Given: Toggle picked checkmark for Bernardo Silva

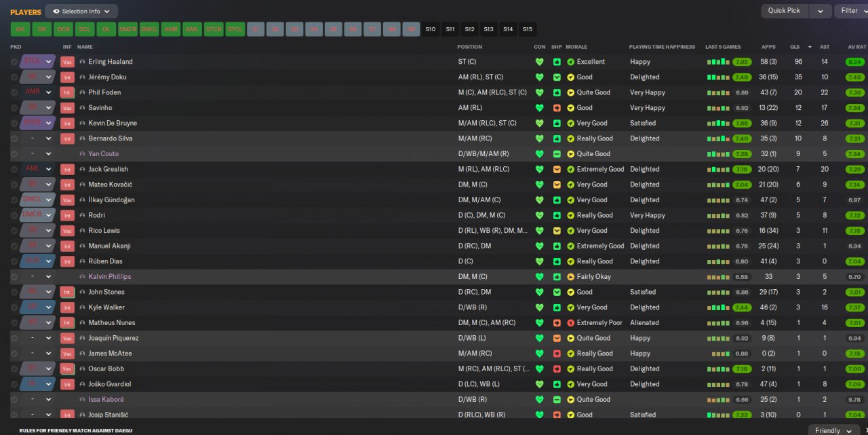Looking at the screenshot, I should click(x=14, y=138).
